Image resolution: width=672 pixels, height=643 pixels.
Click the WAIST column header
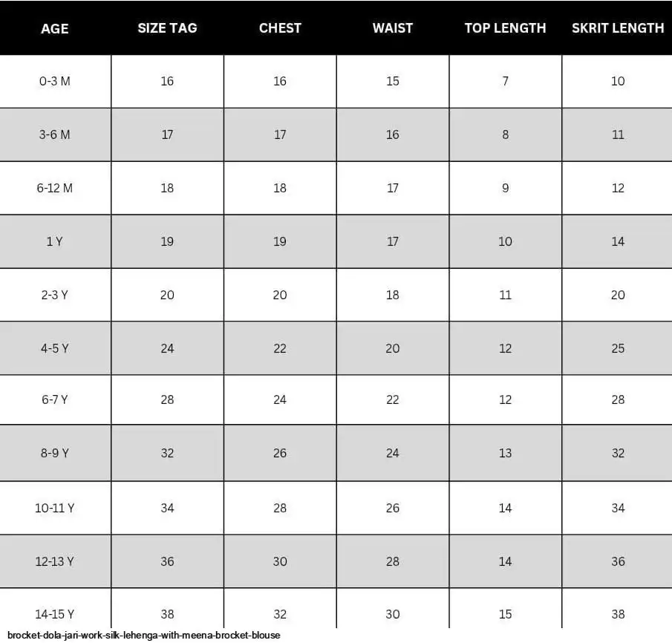tap(393, 28)
